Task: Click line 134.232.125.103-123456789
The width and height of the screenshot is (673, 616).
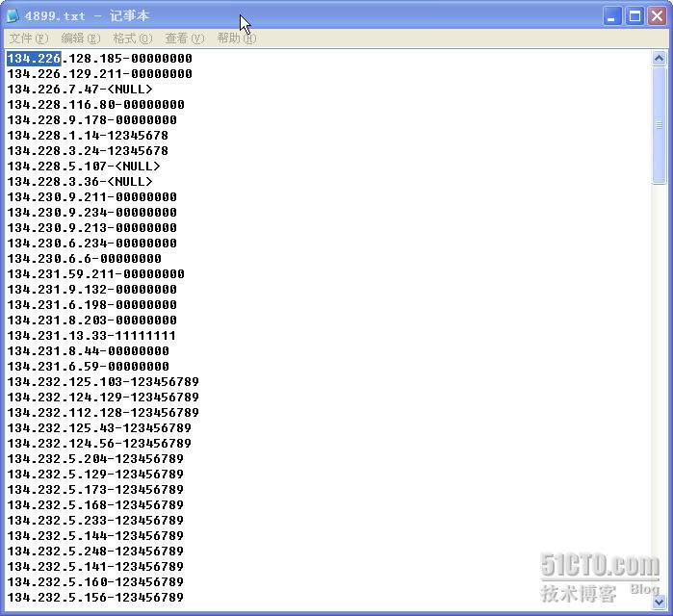Action: pyautogui.click(x=103, y=382)
